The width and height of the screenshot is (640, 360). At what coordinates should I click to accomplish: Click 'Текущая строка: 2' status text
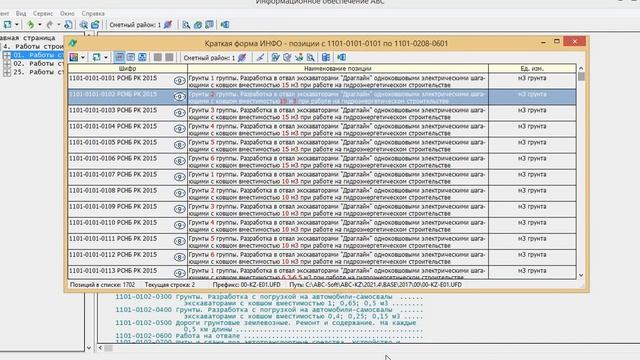tap(170, 284)
